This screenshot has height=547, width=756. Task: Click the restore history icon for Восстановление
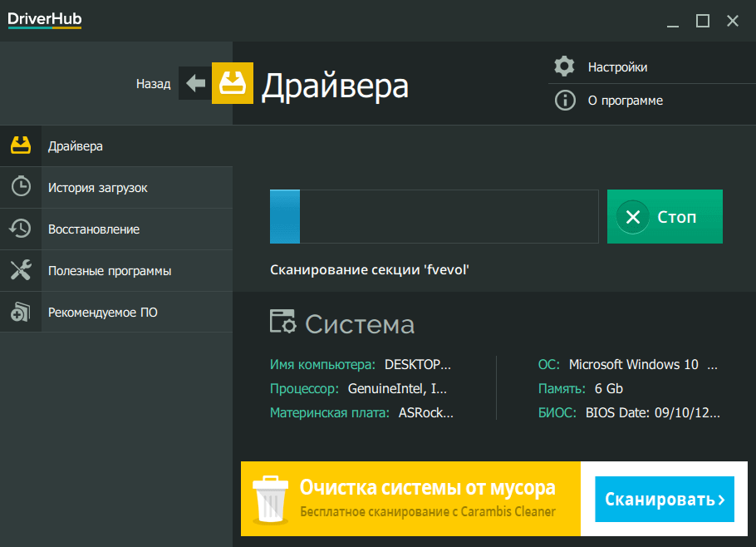pos(20,229)
